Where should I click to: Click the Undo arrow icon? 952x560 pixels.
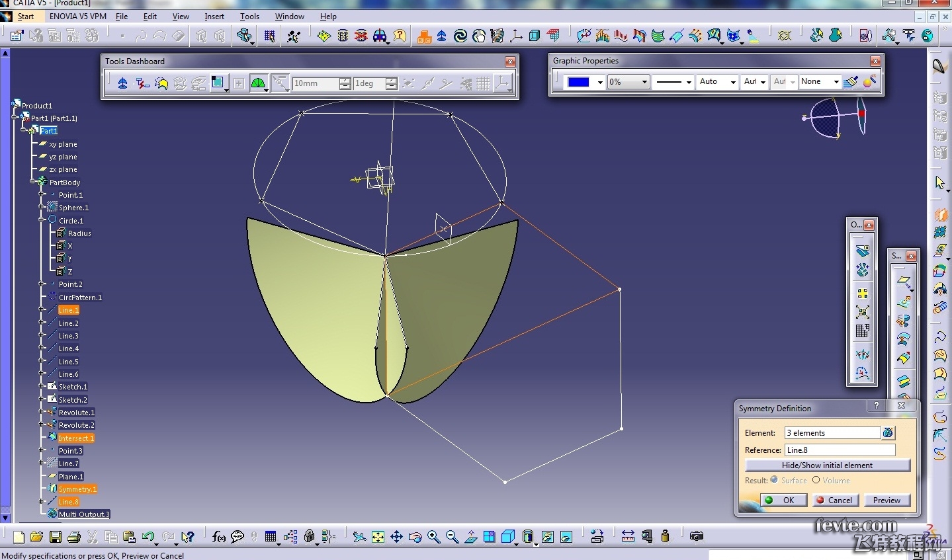(x=148, y=537)
